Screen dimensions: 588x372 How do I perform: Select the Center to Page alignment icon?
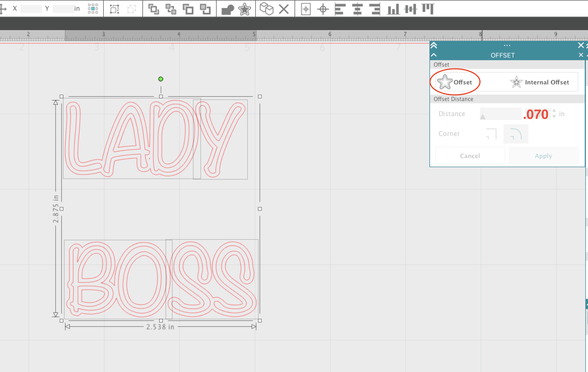(x=306, y=9)
